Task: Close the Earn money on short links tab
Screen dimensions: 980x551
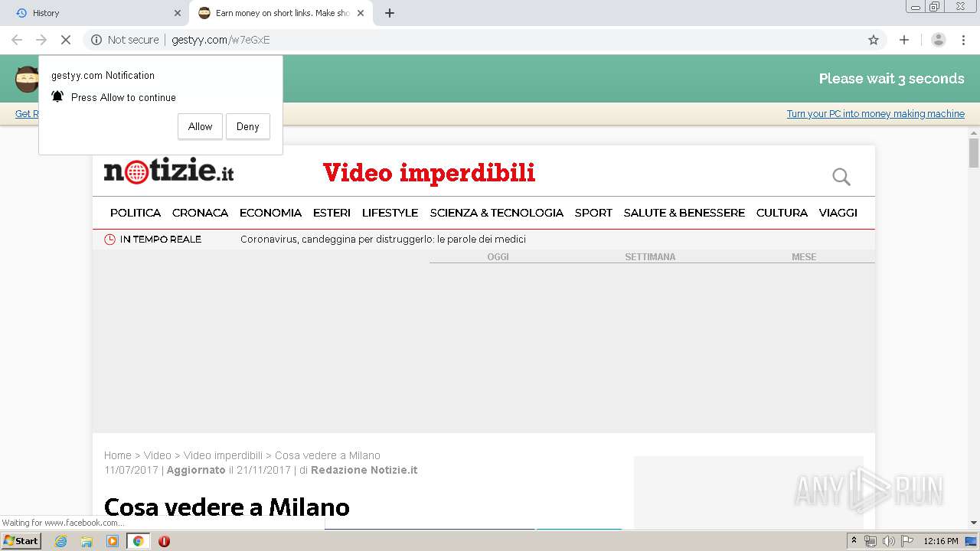Action: click(x=361, y=13)
